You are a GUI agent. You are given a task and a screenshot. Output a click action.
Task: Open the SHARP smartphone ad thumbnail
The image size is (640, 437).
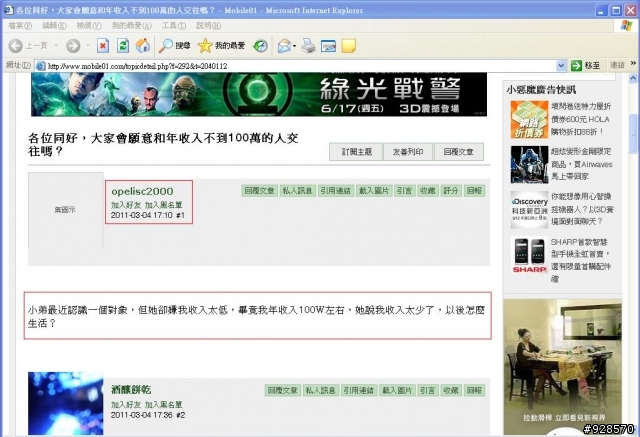pyautogui.click(x=529, y=255)
